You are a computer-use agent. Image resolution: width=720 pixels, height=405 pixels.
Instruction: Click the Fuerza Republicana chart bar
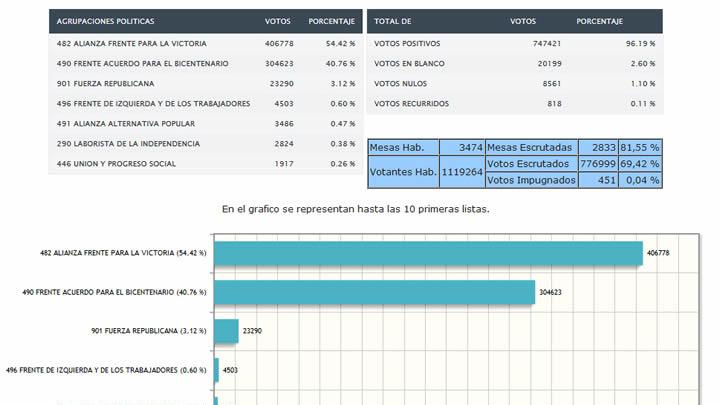(x=226, y=330)
